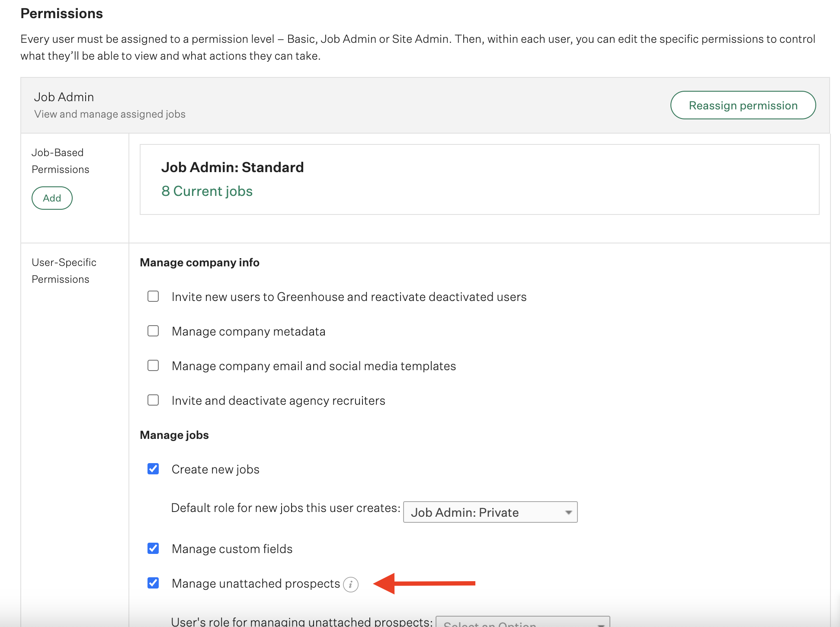Click the Manage company info heading
Screen dimensions: 840x627
tap(199, 262)
